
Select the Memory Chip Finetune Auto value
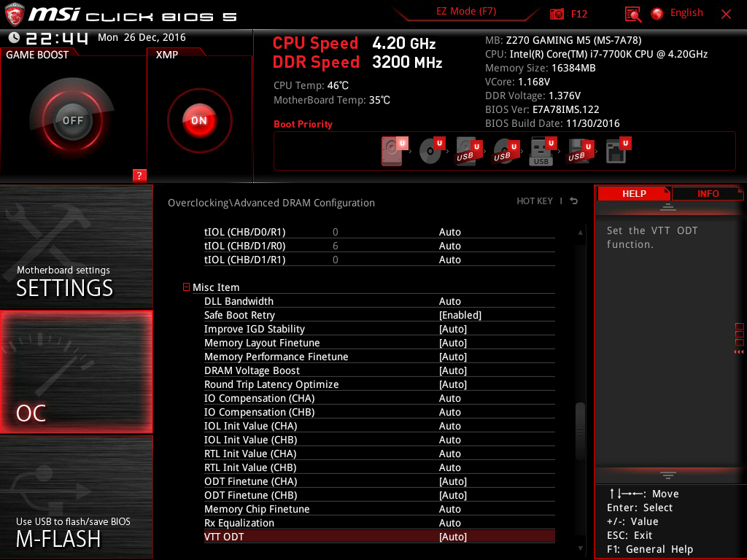449,509
